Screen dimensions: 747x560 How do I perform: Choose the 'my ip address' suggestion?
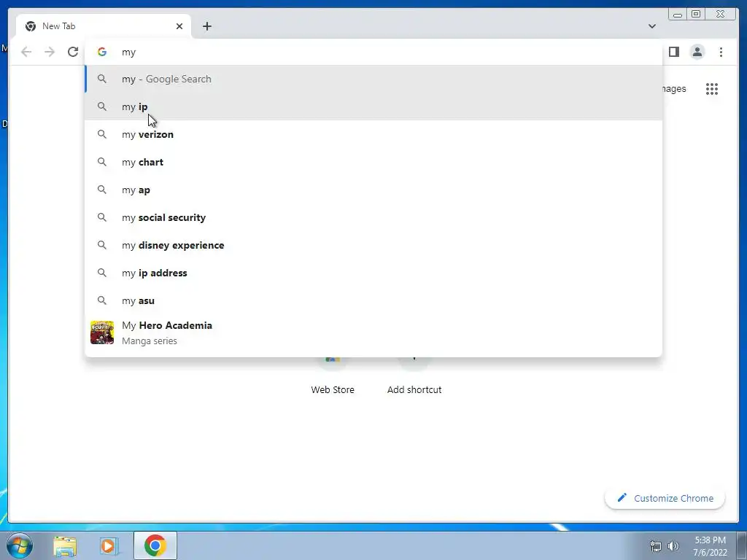pyautogui.click(x=373, y=273)
